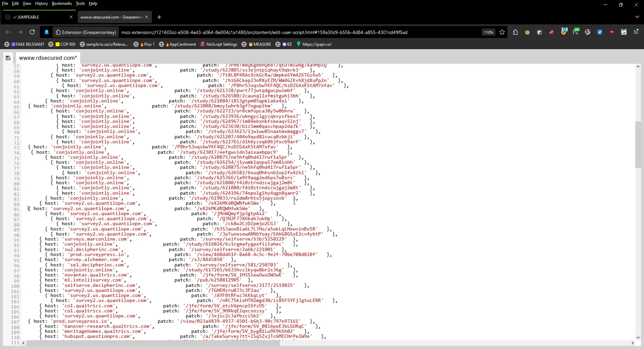Open the Bookmarks menu

click(62, 3)
